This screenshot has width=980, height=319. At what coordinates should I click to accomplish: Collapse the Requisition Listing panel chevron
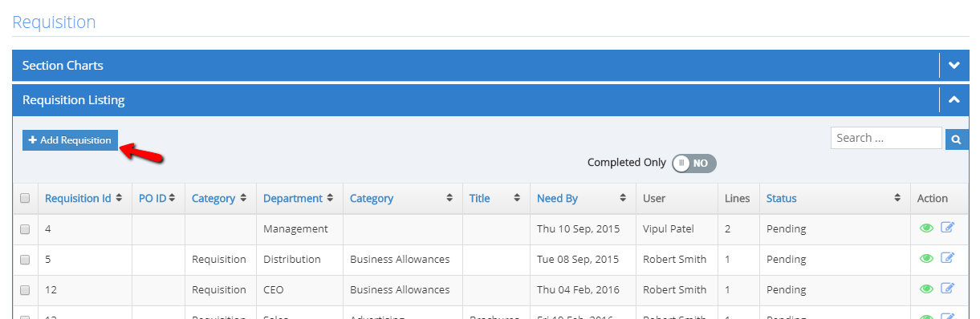coord(954,100)
